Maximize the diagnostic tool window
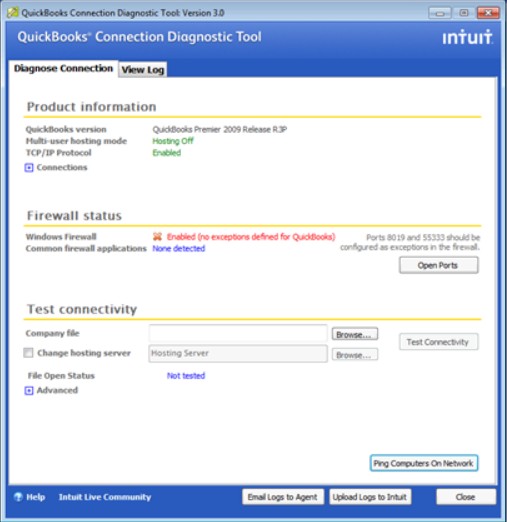The height and width of the screenshot is (522, 507). click(464, 13)
